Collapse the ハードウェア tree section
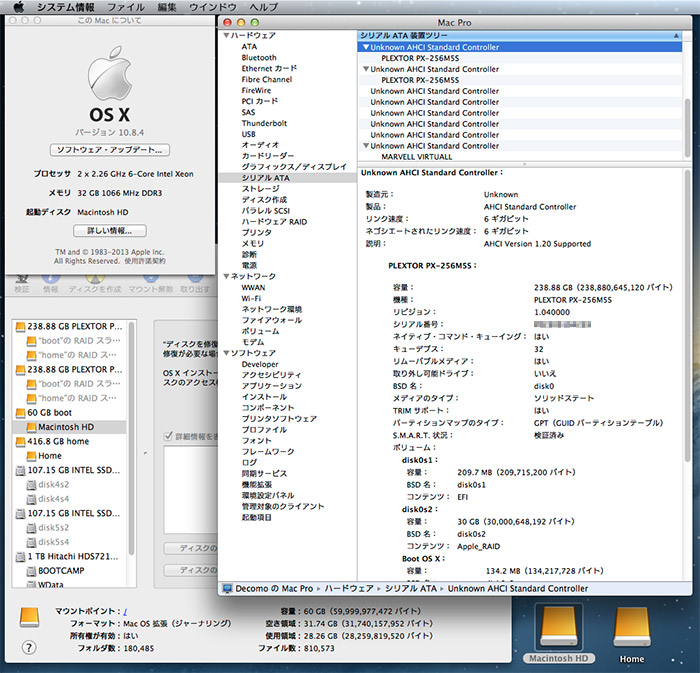Screen dimensions: 700x673 (x=226, y=35)
